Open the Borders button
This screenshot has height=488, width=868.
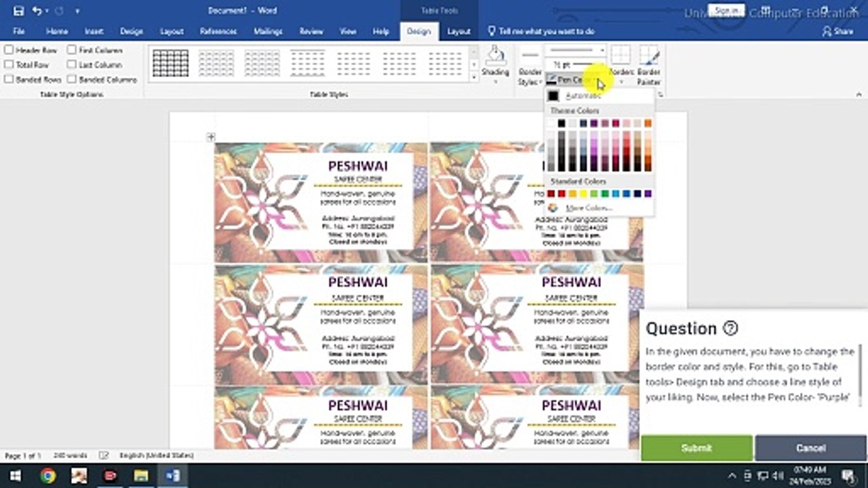click(620, 65)
